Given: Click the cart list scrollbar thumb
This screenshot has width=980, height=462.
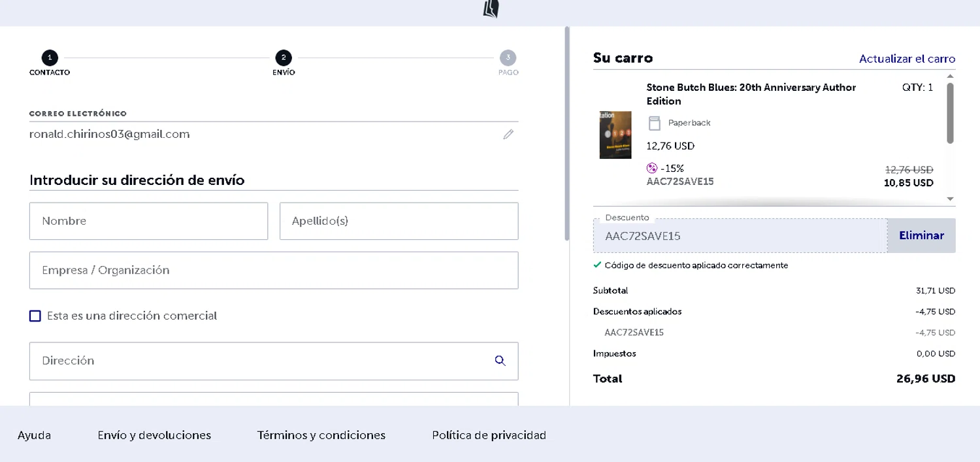Looking at the screenshot, I should [x=950, y=112].
